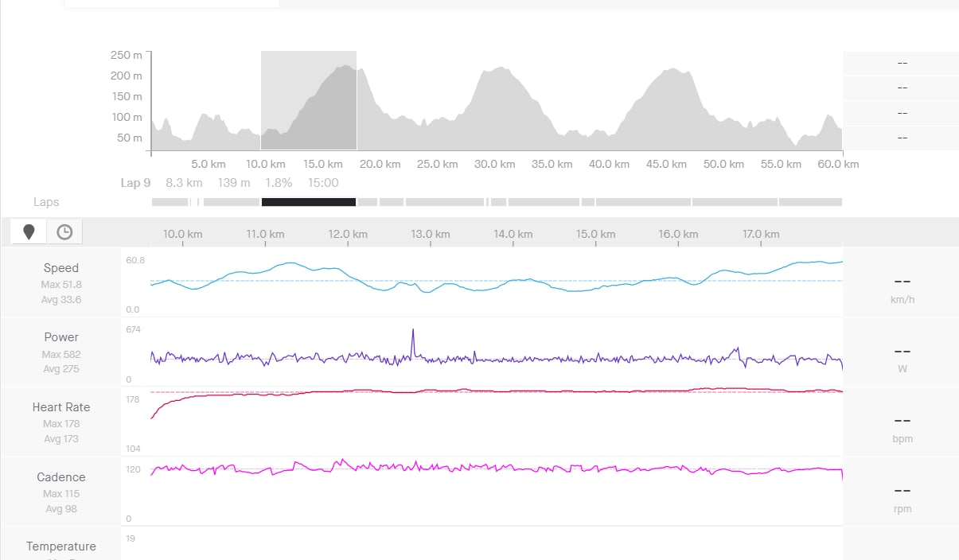Click the '10.0 km' tick on detail axis
Screen dimensions: 959x560
(x=182, y=234)
